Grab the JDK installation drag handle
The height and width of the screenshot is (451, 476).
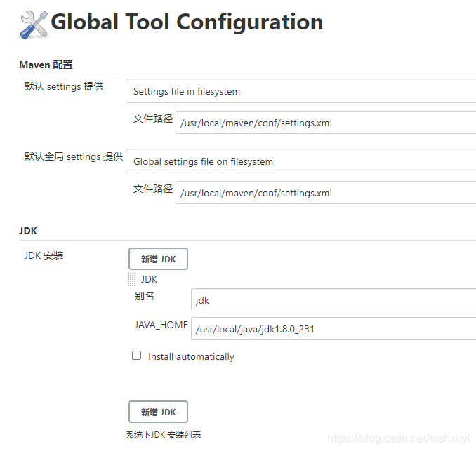[x=132, y=279]
